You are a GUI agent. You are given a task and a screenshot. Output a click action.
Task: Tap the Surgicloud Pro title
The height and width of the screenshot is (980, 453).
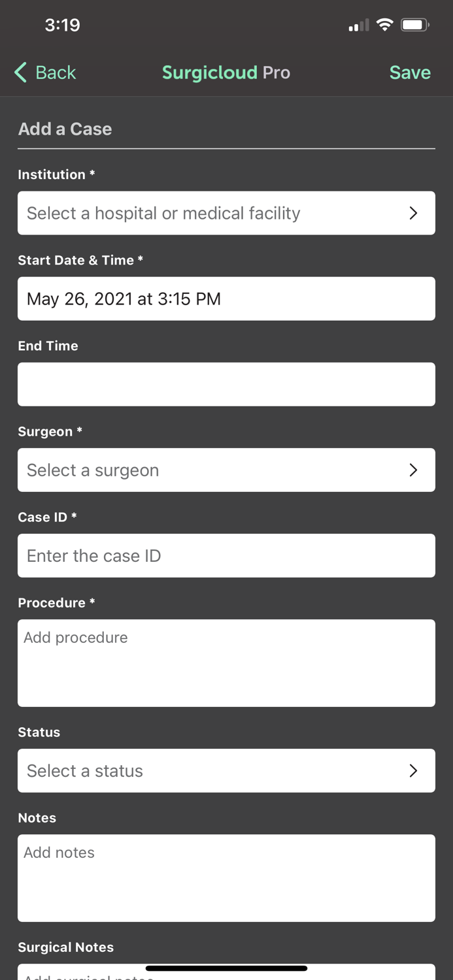pyautogui.click(x=226, y=73)
